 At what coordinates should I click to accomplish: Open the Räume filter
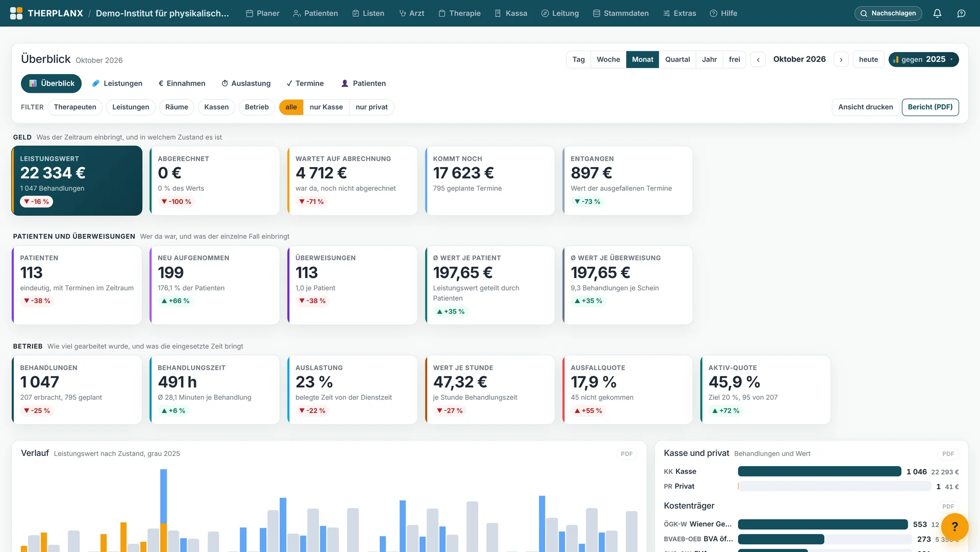(176, 107)
